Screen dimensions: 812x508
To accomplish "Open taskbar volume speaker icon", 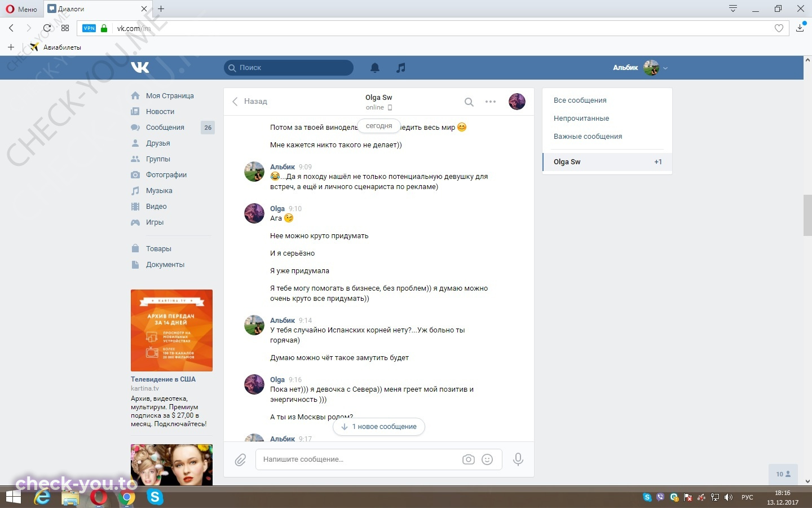I will (729, 497).
